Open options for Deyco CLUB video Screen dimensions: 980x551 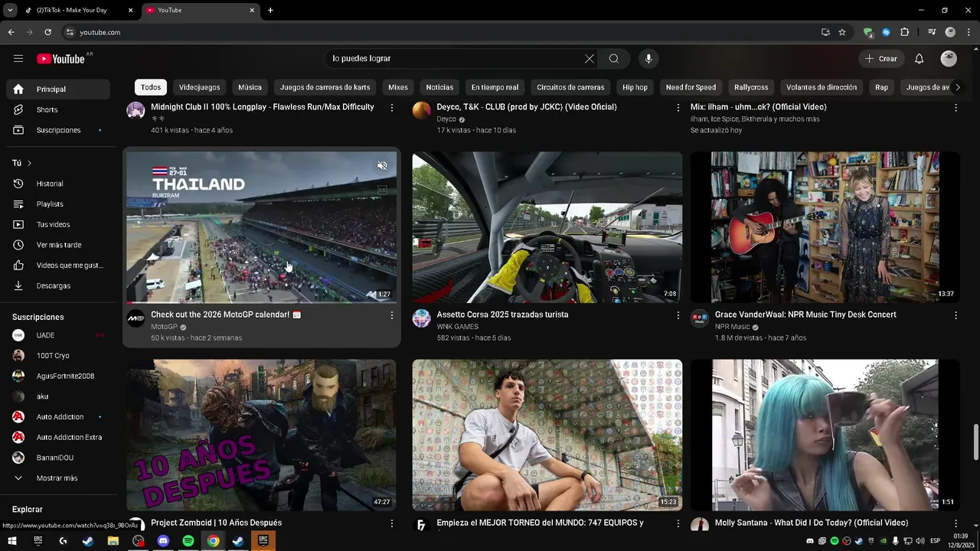[678, 108]
